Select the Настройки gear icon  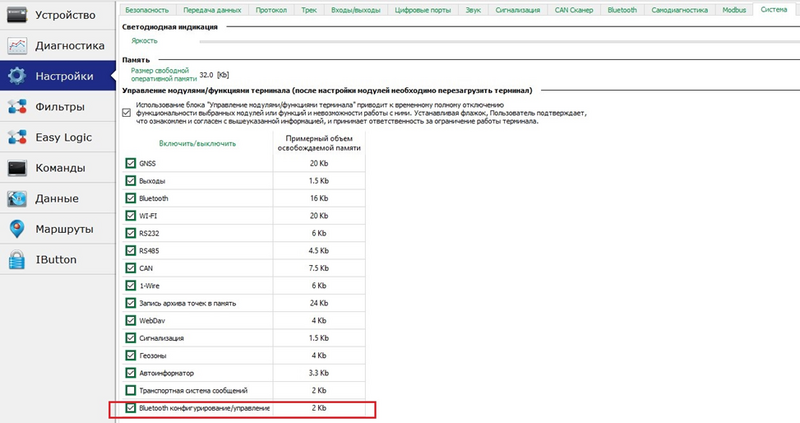pyautogui.click(x=17, y=76)
